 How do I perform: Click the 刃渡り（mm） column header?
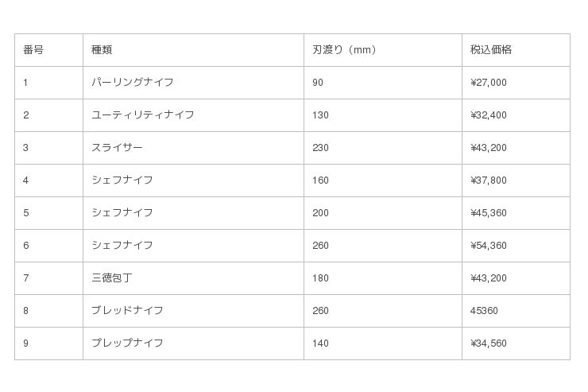(x=344, y=50)
